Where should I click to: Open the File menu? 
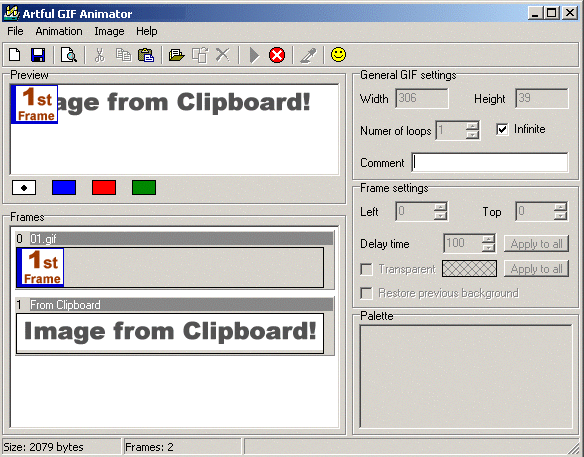(x=15, y=31)
